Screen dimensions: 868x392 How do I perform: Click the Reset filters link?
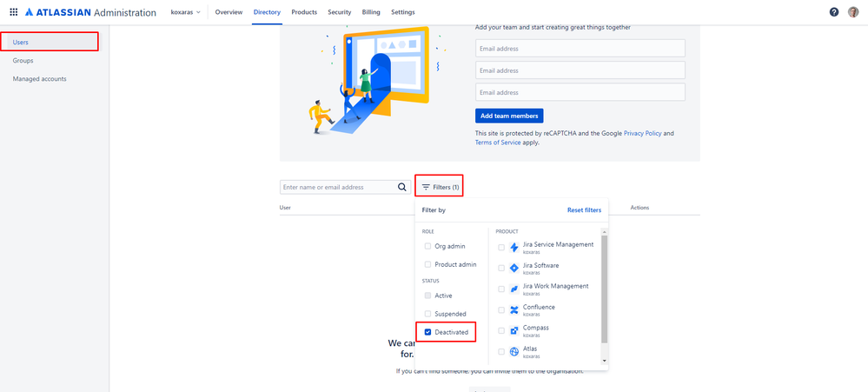point(584,210)
